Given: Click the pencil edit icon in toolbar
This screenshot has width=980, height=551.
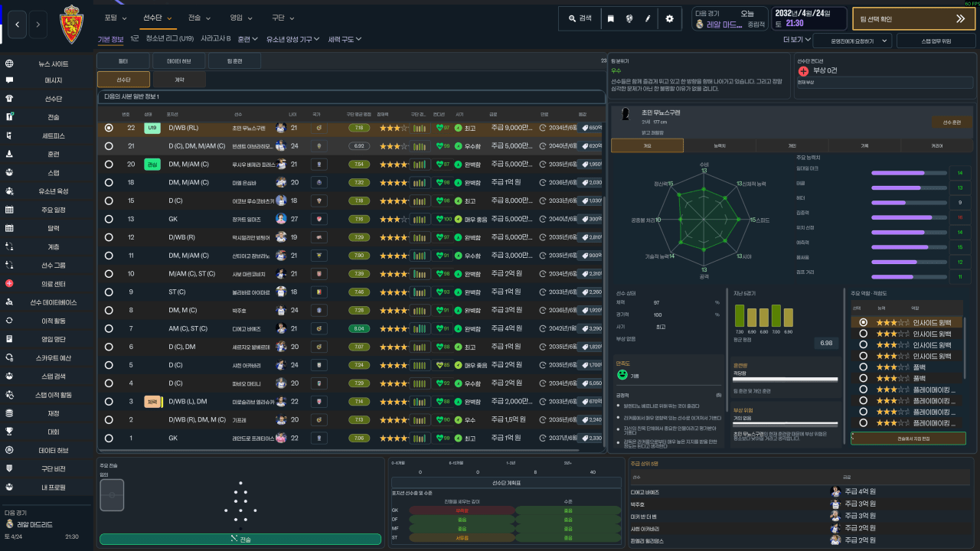Looking at the screenshot, I should coord(648,18).
